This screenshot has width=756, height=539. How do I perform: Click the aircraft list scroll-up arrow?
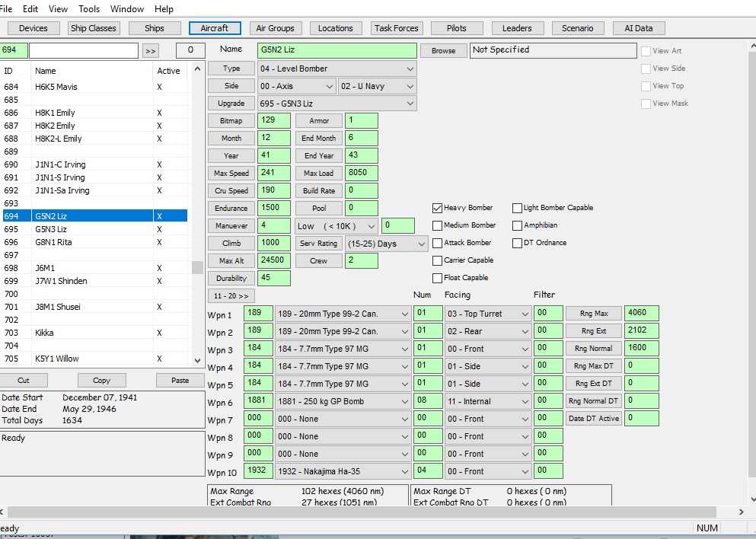[x=197, y=69]
